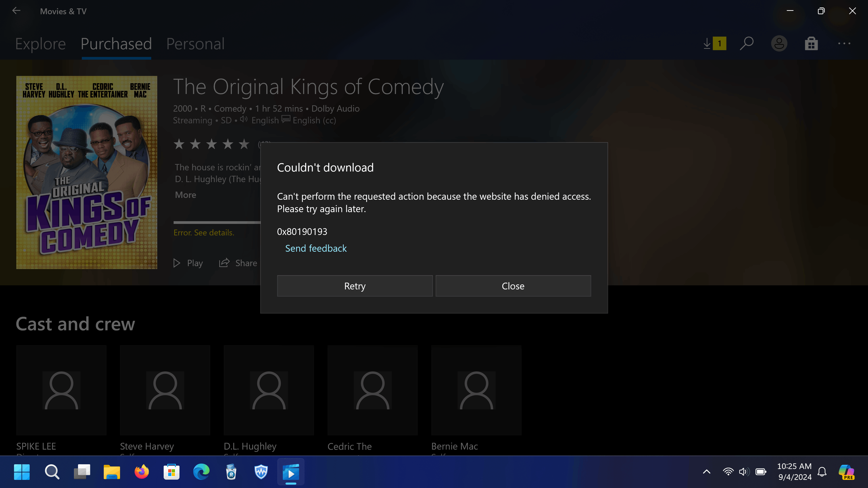This screenshot has width=868, height=488.
Task: Open the account profile icon
Action: (779, 43)
